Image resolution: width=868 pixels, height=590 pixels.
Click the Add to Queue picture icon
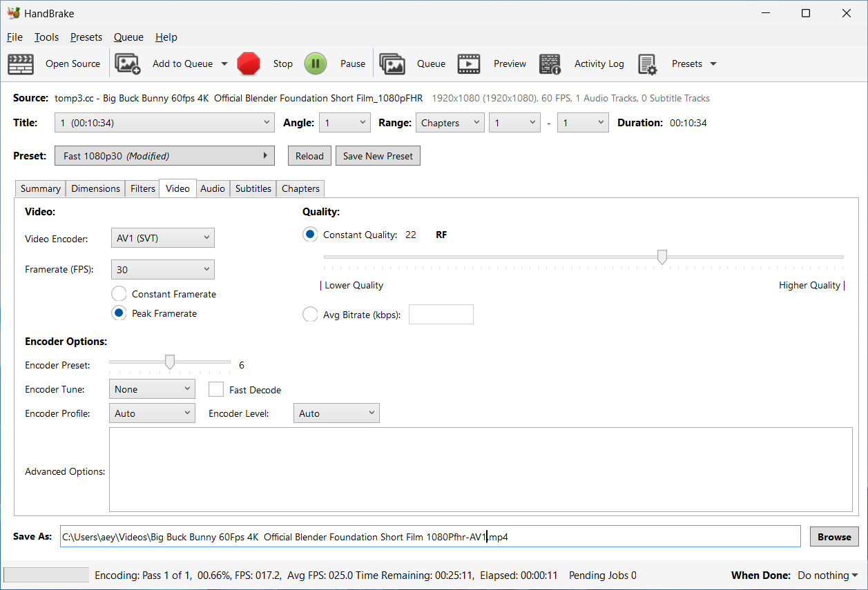[x=128, y=63]
